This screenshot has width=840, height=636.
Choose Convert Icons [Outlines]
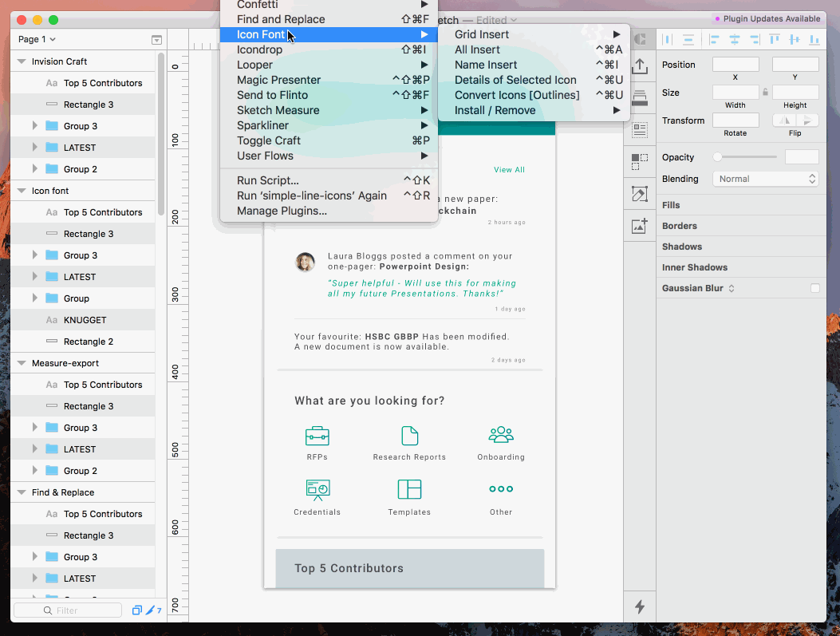534,95
